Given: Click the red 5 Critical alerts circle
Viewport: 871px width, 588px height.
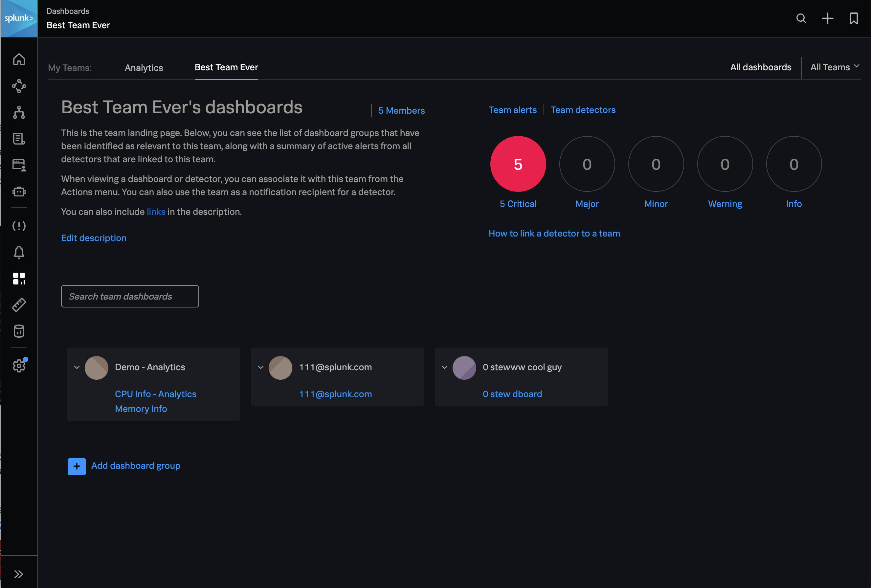Looking at the screenshot, I should pos(518,164).
